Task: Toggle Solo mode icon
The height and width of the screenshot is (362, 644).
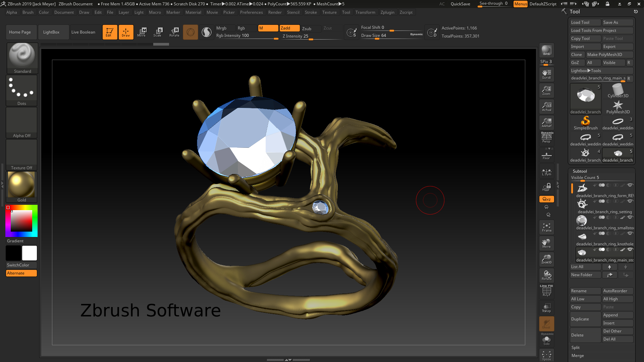Action: click(546, 340)
